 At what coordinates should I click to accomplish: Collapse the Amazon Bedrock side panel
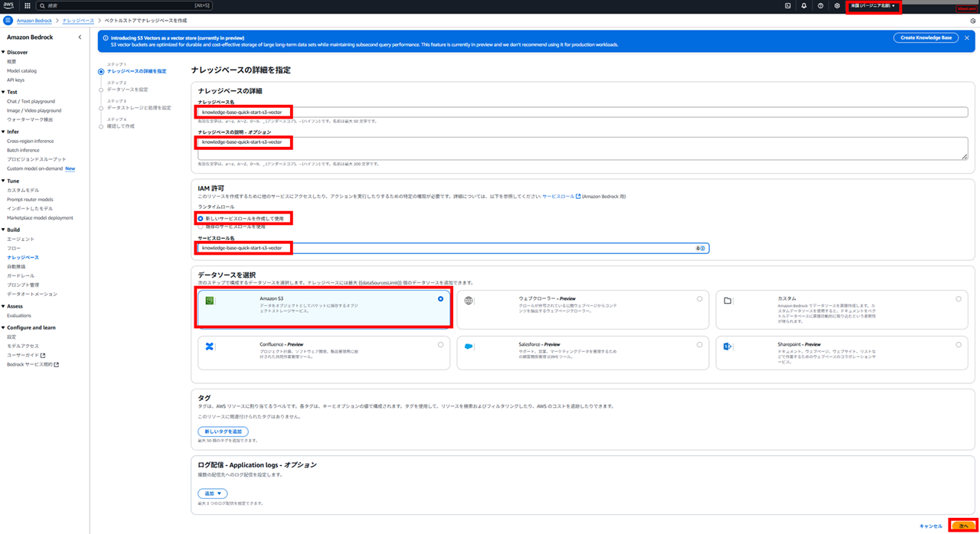point(80,37)
